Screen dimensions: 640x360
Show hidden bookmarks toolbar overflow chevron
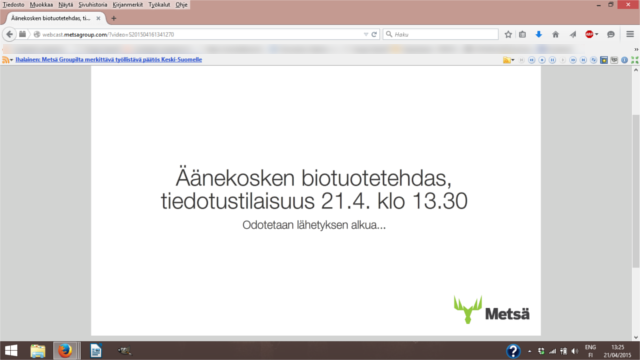[636, 49]
